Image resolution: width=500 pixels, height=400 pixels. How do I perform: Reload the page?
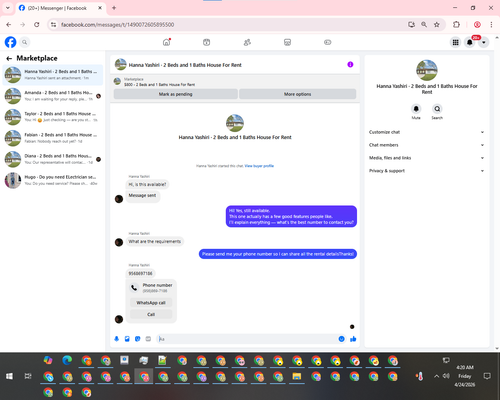point(37,24)
